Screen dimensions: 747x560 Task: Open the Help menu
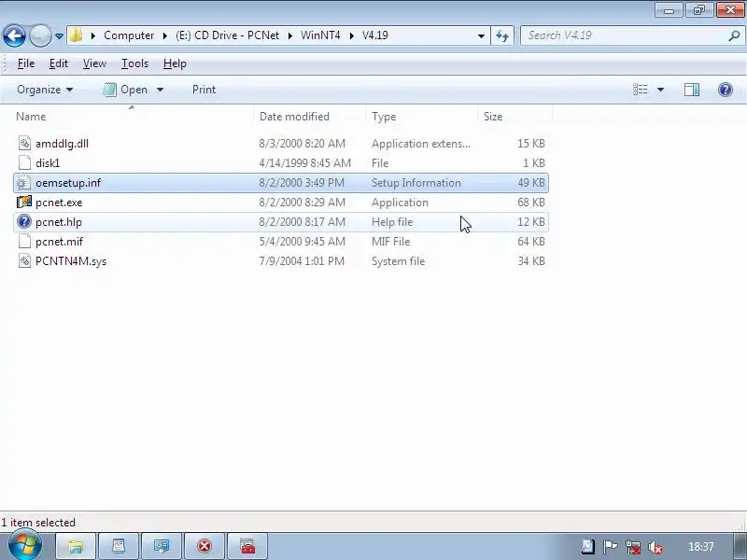[175, 63]
